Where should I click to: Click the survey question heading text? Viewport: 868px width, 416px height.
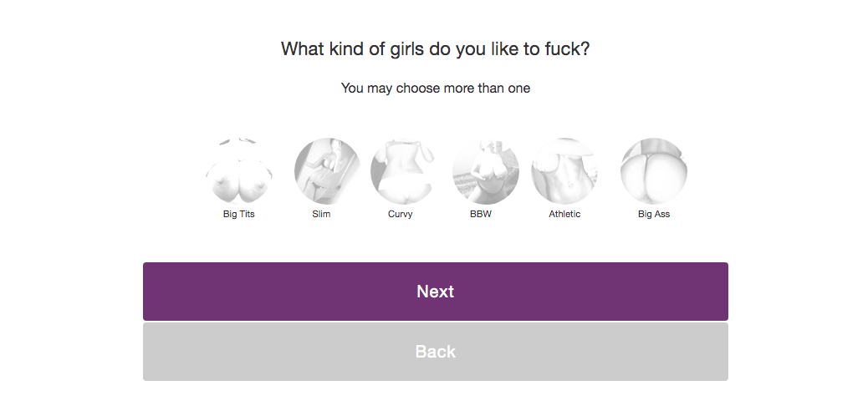point(435,48)
